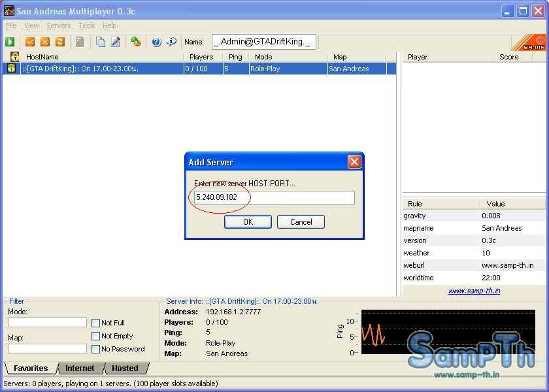Click the Value column header
This screenshot has height=392, width=549.
click(512, 204)
